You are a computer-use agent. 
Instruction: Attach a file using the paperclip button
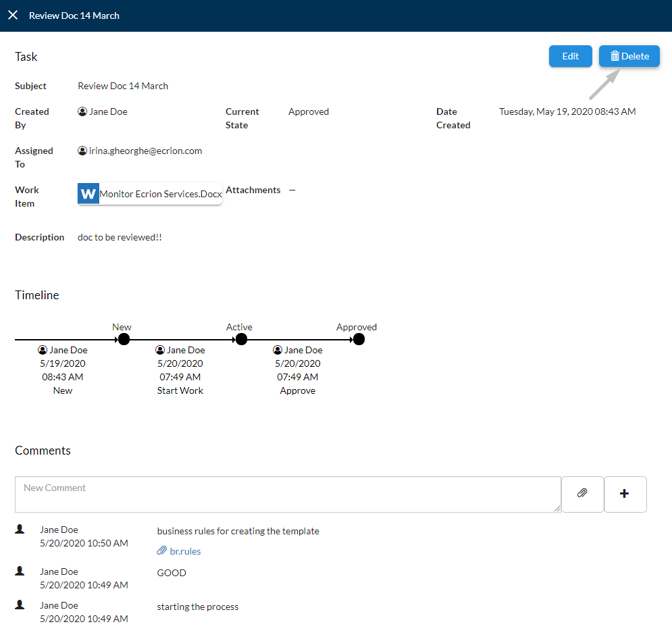click(x=582, y=494)
